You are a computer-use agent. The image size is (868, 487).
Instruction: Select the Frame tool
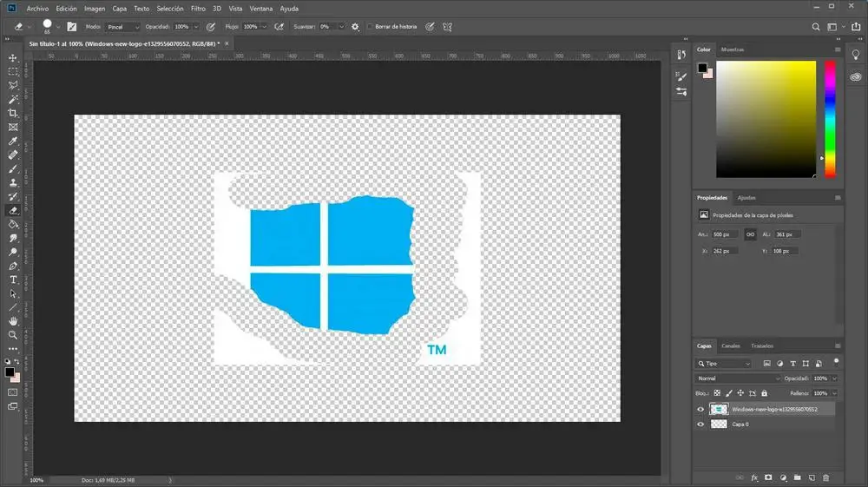tap(13, 128)
